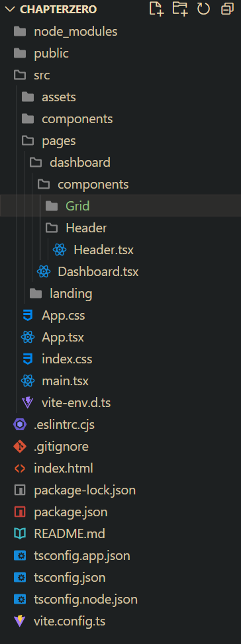Click the git icon beside .gitignore
Viewport: 241px width, 644px height.
pyautogui.click(x=20, y=447)
